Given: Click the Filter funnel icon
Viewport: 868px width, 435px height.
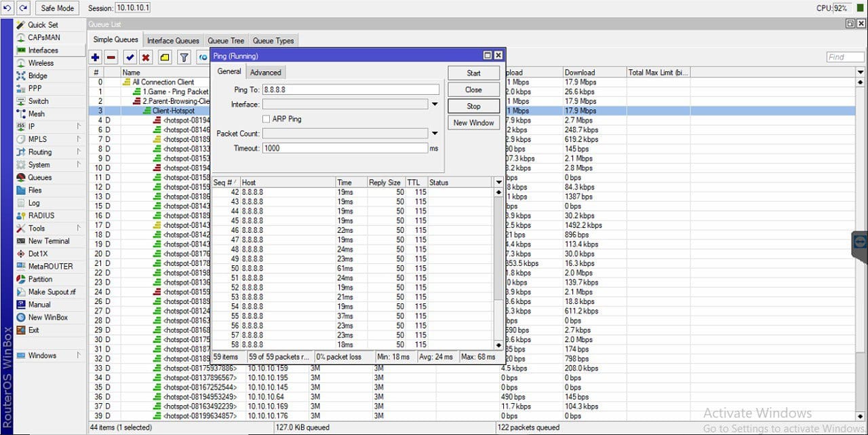Looking at the screenshot, I should (x=184, y=58).
